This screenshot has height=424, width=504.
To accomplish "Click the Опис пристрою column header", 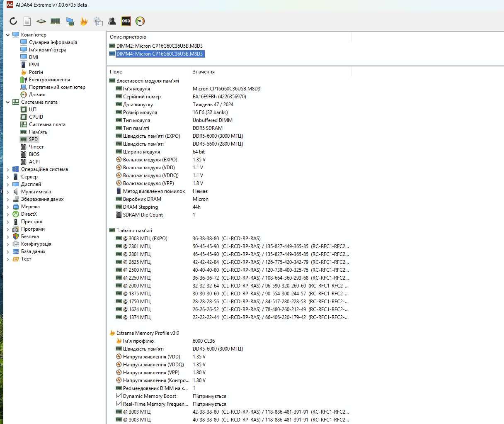I will (229, 37).
